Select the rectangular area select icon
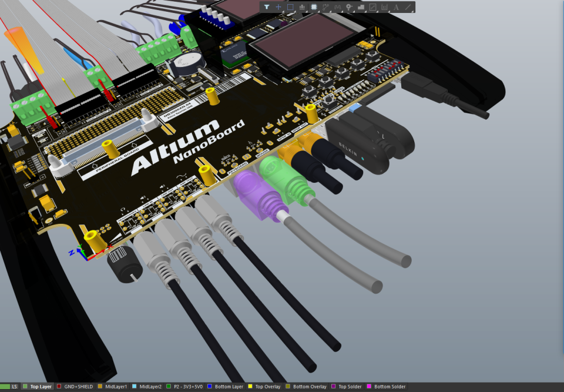The height and width of the screenshot is (392, 564). (x=290, y=8)
